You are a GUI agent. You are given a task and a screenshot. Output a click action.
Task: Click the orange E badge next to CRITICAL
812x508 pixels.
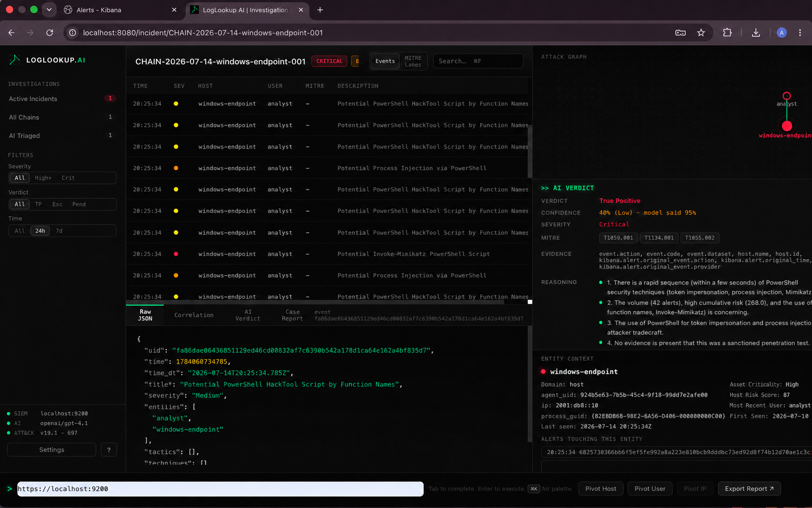pyautogui.click(x=356, y=61)
